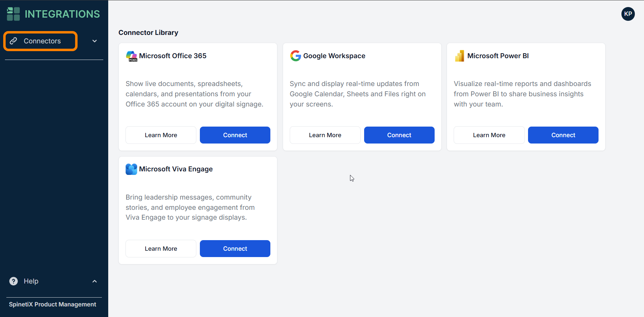Click the Google Workspace logo icon

(295, 56)
